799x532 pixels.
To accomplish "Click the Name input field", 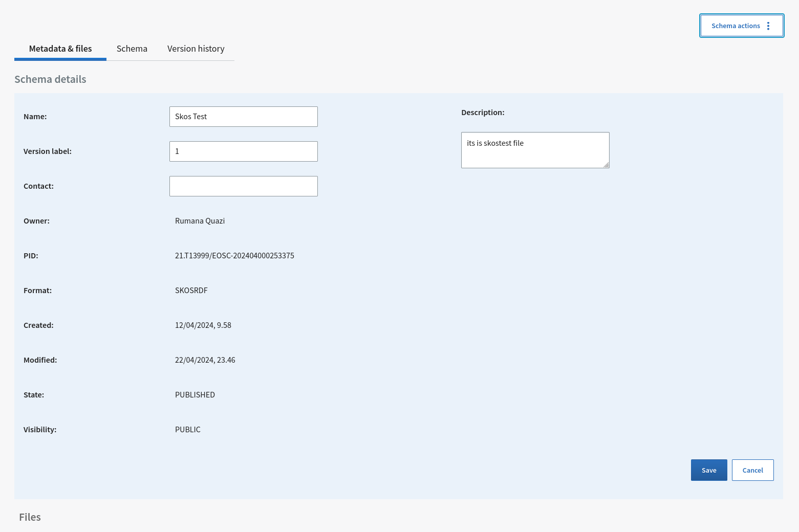I will (x=244, y=117).
